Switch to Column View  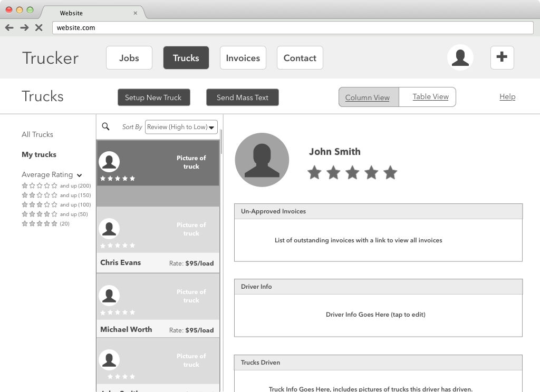369,97
